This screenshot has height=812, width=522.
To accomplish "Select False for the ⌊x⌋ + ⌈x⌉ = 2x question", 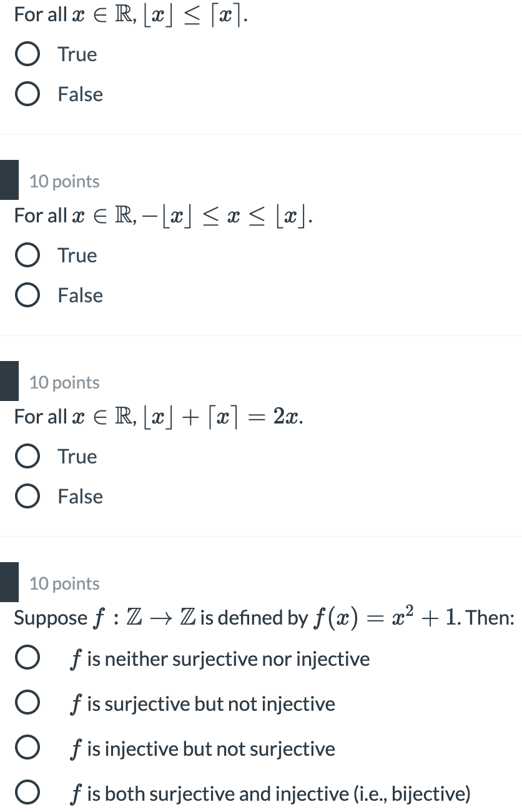I will (x=27, y=496).
